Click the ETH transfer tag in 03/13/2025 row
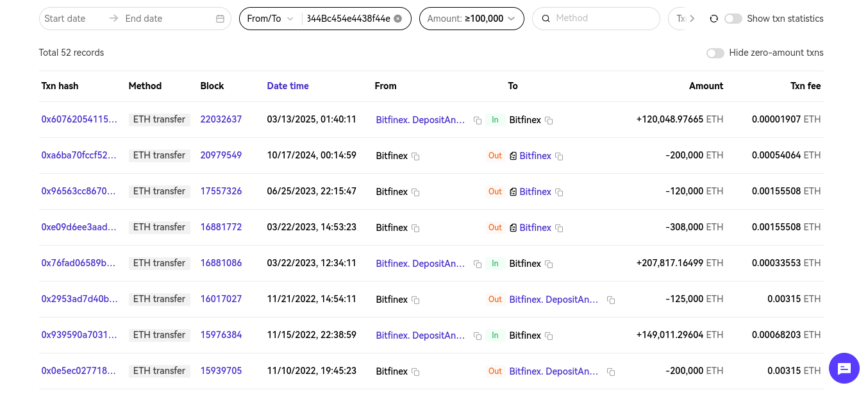This screenshot has height=399, width=868. coord(160,119)
